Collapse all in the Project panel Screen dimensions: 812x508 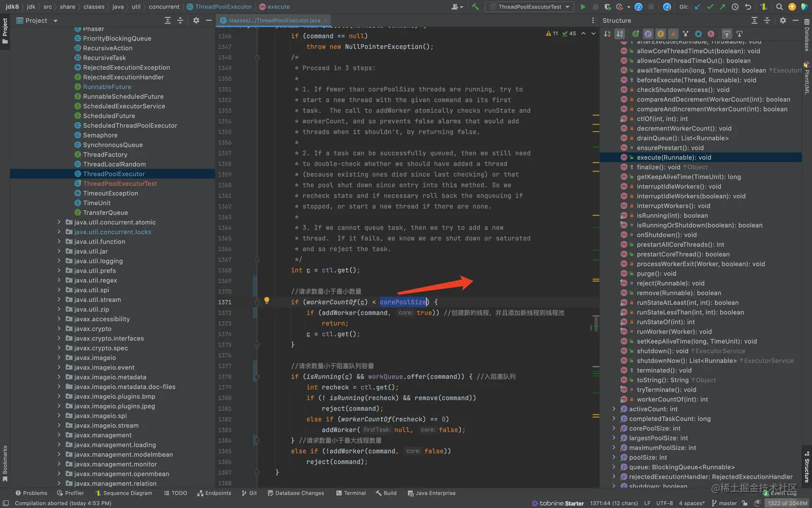[x=180, y=20]
